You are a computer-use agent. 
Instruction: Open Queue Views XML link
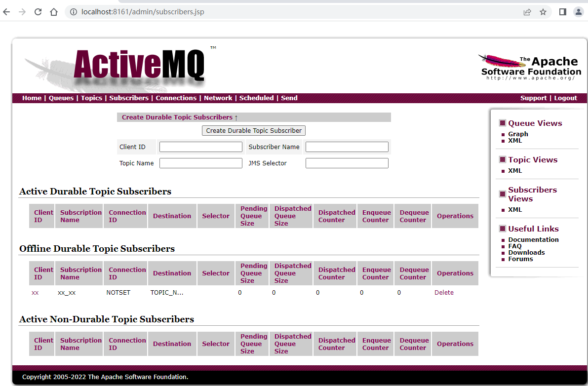(515, 141)
